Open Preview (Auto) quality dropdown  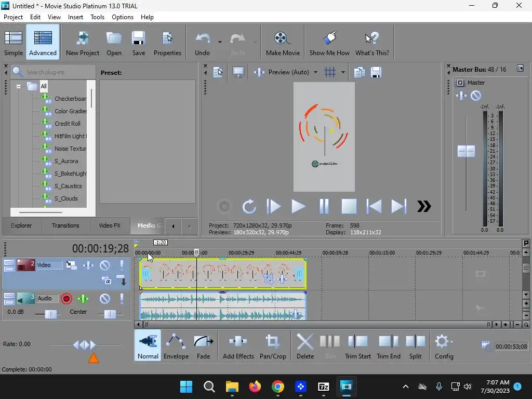[315, 72]
